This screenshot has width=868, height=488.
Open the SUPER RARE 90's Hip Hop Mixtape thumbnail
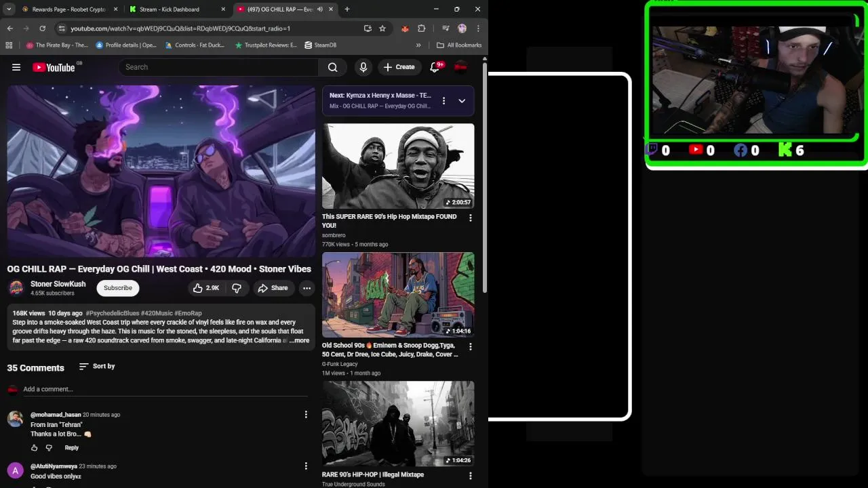point(398,166)
